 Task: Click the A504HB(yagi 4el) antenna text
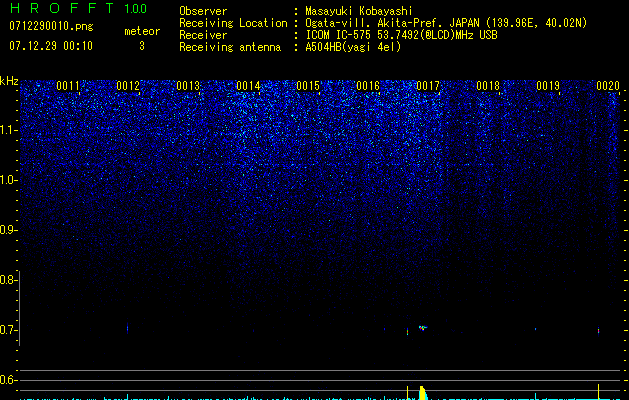tap(353, 47)
